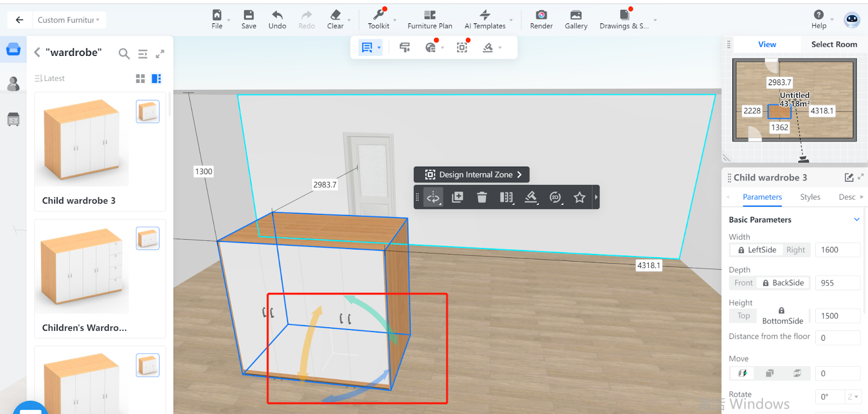Image resolution: width=868 pixels, height=414 pixels.
Task: Toggle Depth lock to Front
Action: click(x=743, y=283)
